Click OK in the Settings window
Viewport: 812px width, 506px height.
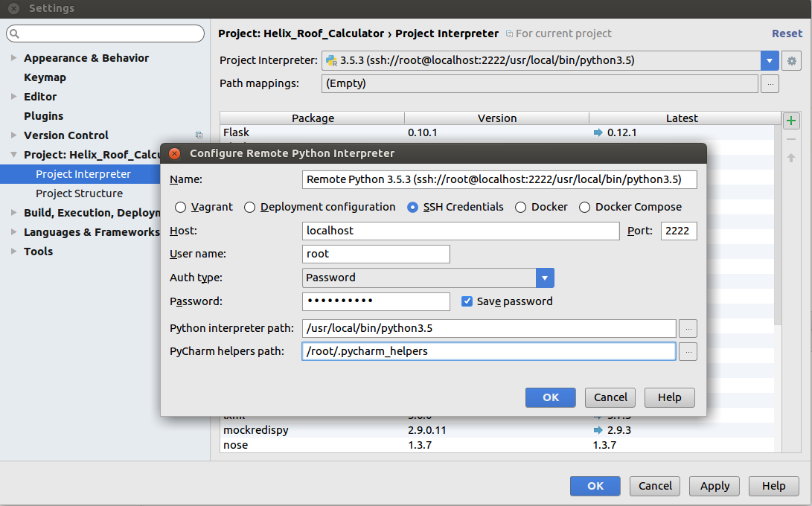(x=595, y=486)
